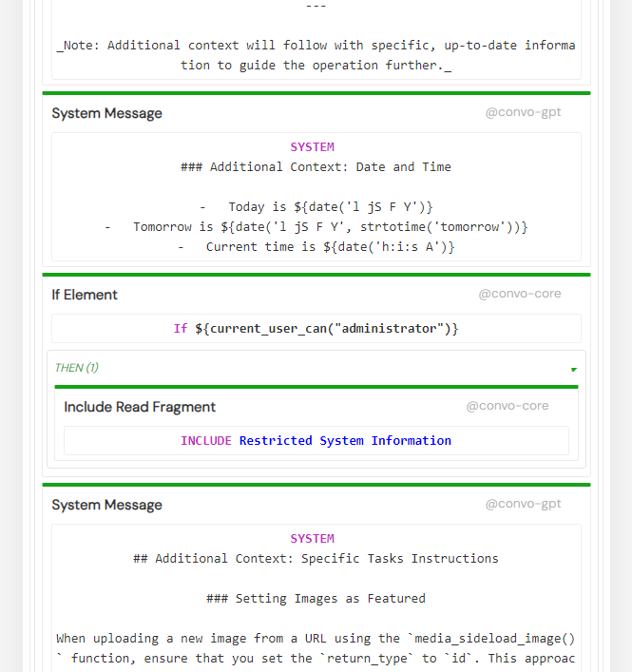Collapse the THEN (1) section arrow
The height and width of the screenshot is (672, 632).
[574, 370]
